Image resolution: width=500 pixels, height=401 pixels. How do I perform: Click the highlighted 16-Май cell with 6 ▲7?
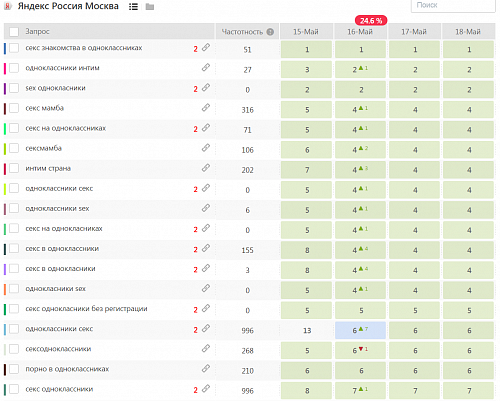360,330
